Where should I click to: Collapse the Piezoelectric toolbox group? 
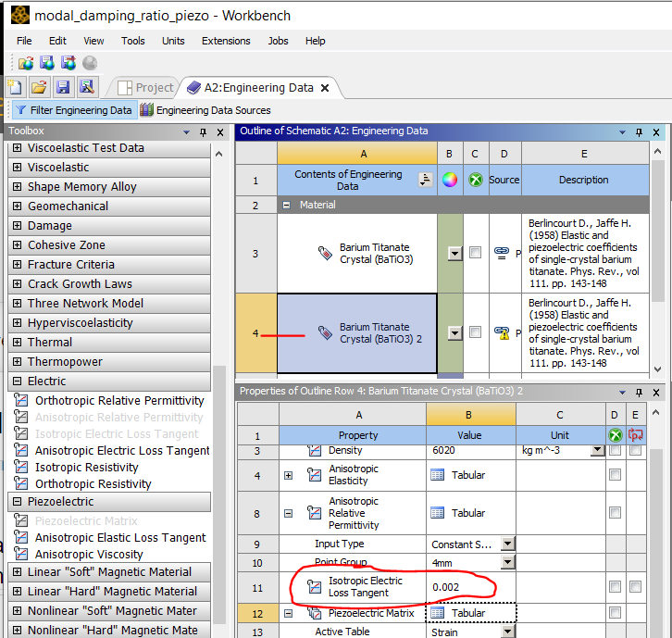18,501
